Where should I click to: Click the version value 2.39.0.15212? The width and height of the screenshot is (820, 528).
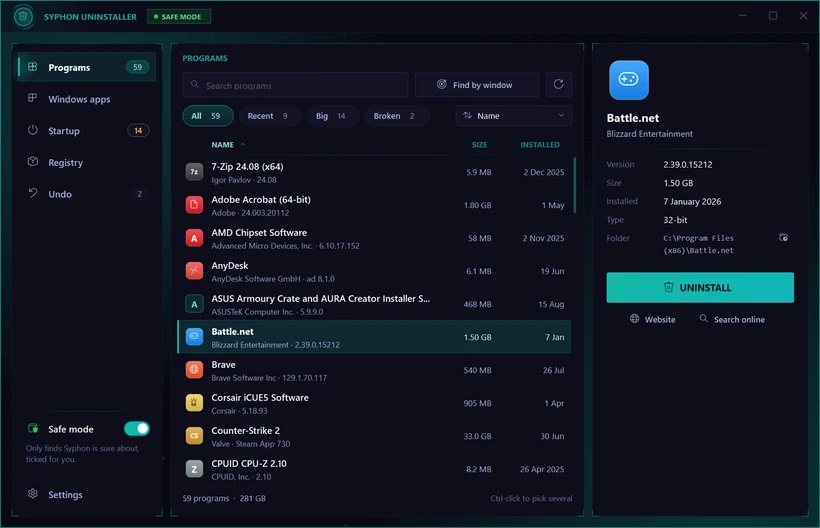point(688,165)
